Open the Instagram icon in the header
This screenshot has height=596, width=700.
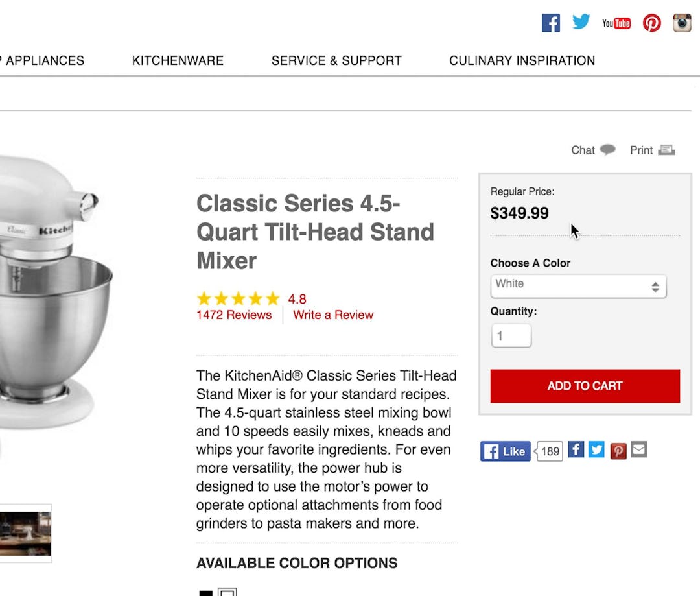(682, 23)
